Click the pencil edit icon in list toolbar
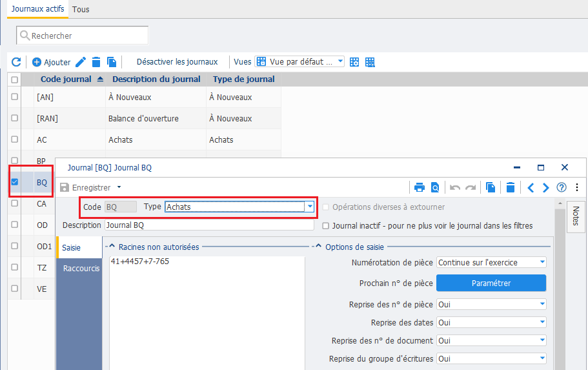Image resolution: width=588 pixels, height=370 pixels. pyautogui.click(x=81, y=62)
